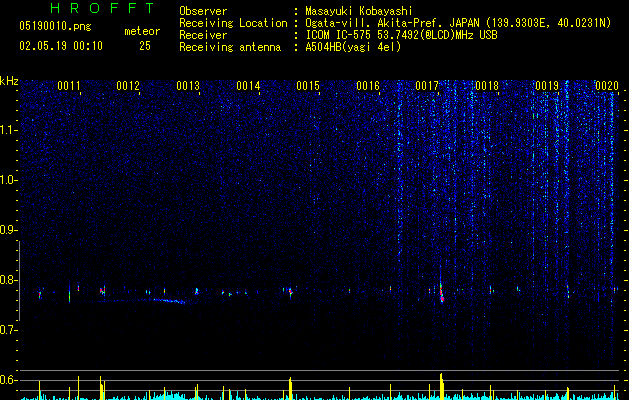Click the A504HB(yagi 4el) antenna value
629x400 pixels.
[x=353, y=47]
